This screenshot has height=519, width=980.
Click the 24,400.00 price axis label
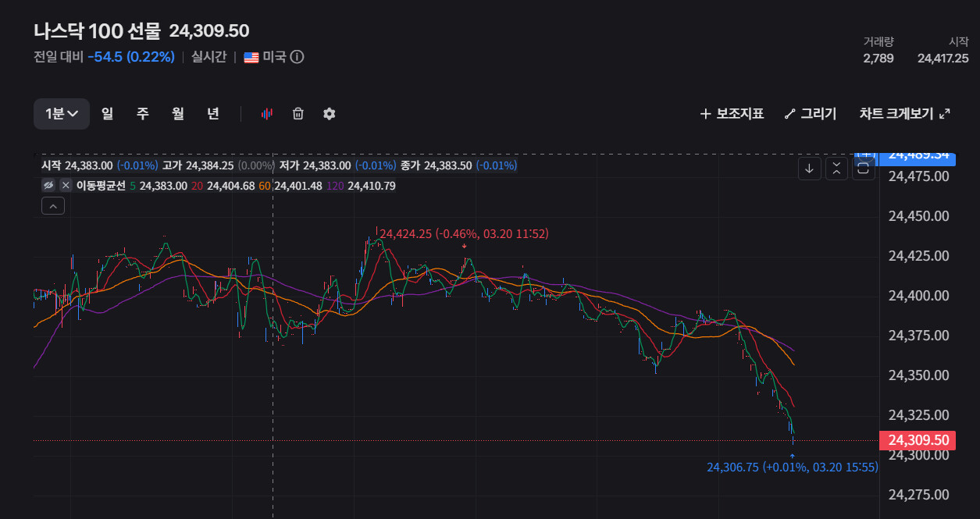[919, 296]
